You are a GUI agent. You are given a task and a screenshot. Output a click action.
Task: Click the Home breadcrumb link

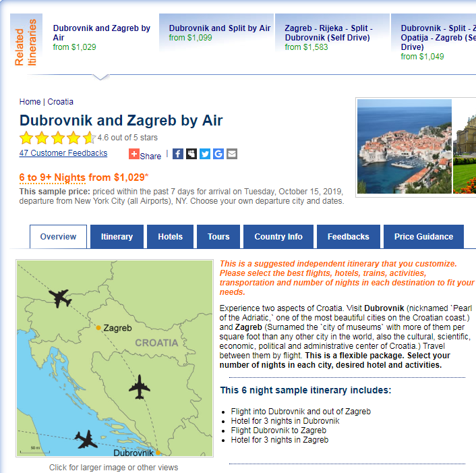click(x=30, y=102)
